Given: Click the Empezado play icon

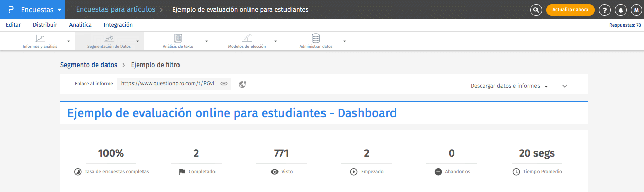Looking at the screenshot, I should click(x=354, y=172).
